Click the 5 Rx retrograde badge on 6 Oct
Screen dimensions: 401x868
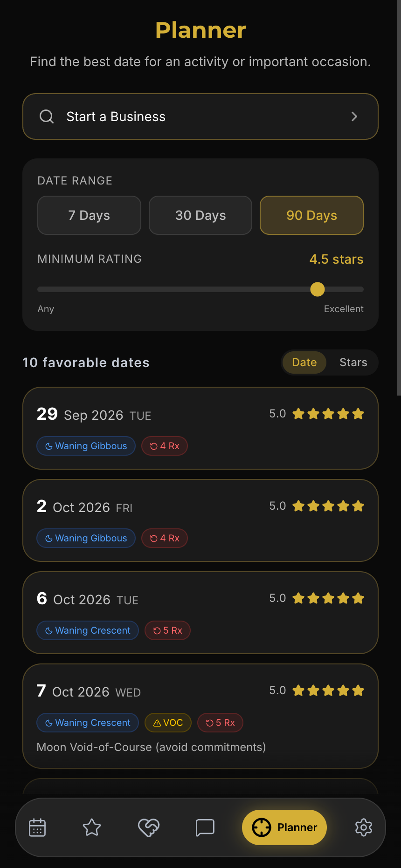pyautogui.click(x=167, y=630)
